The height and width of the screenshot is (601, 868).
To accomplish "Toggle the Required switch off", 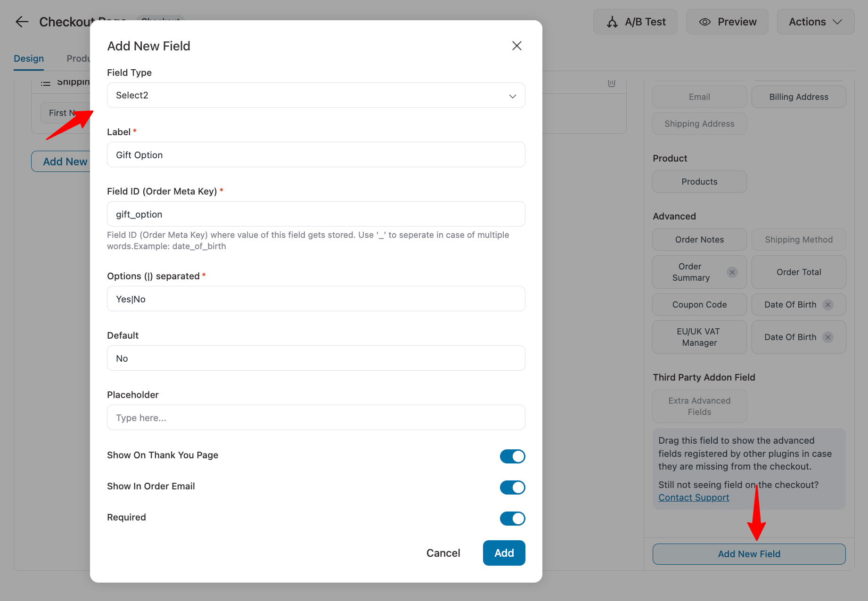I will [x=512, y=519].
